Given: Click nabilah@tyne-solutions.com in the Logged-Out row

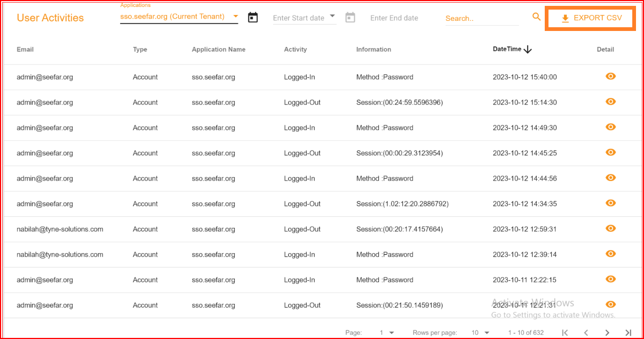Looking at the screenshot, I should coord(60,229).
